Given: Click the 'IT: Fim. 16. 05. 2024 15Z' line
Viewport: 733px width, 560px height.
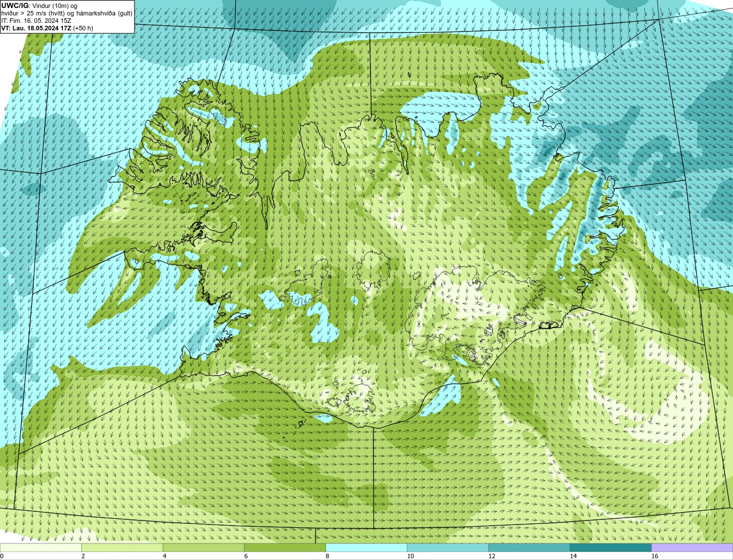Looking at the screenshot, I should pyautogui.click(x=36, y=21).
